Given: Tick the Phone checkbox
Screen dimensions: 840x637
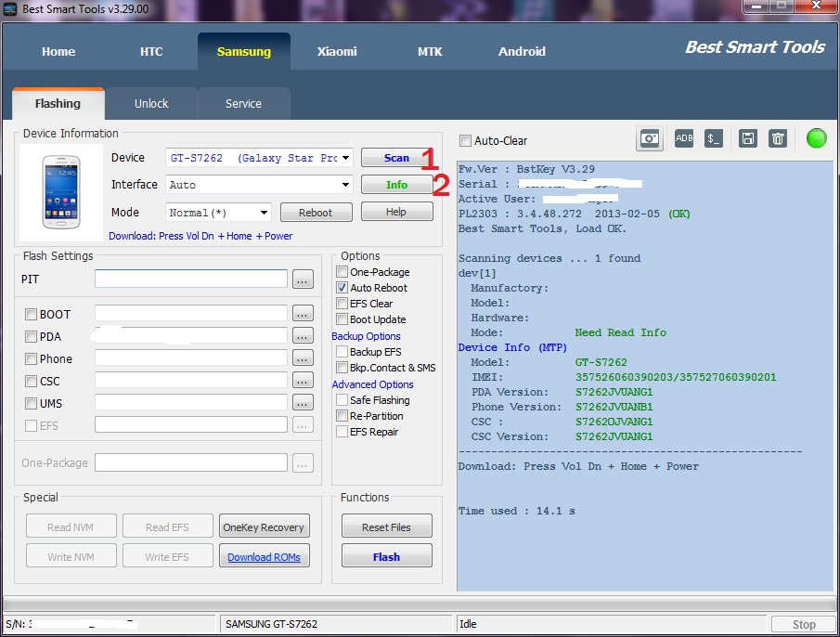Looking at the screenshot, I should 31,359.
